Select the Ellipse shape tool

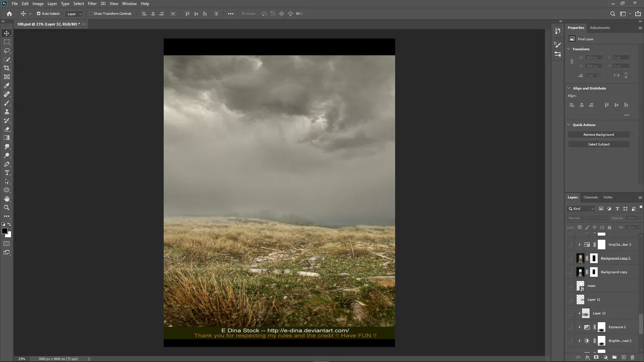point(7,190)
